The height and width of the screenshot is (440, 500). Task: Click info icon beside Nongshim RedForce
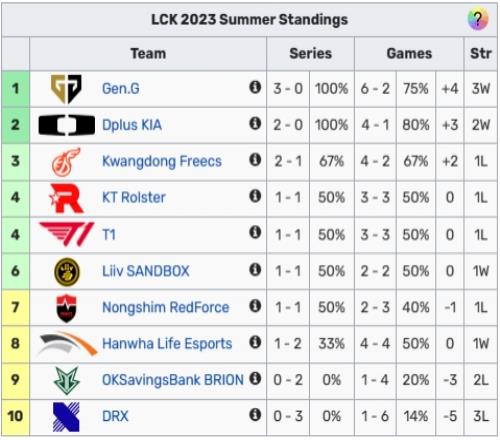[255, 306]
